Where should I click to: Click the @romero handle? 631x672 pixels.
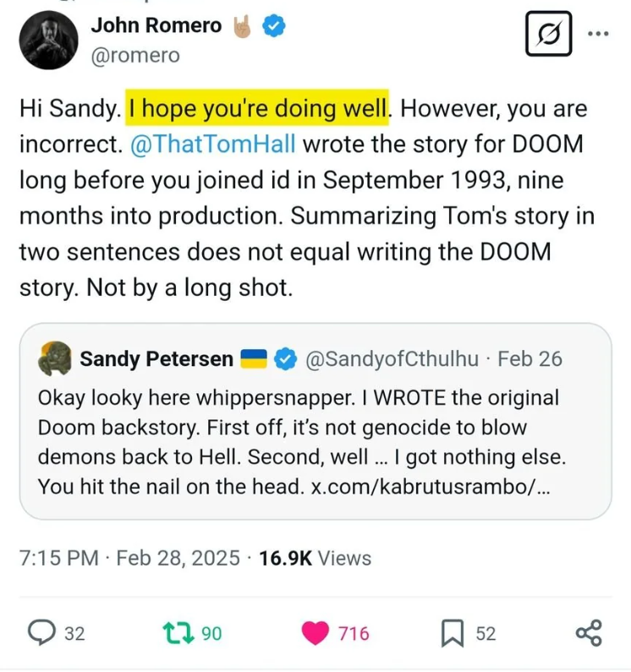pos(135,55)
